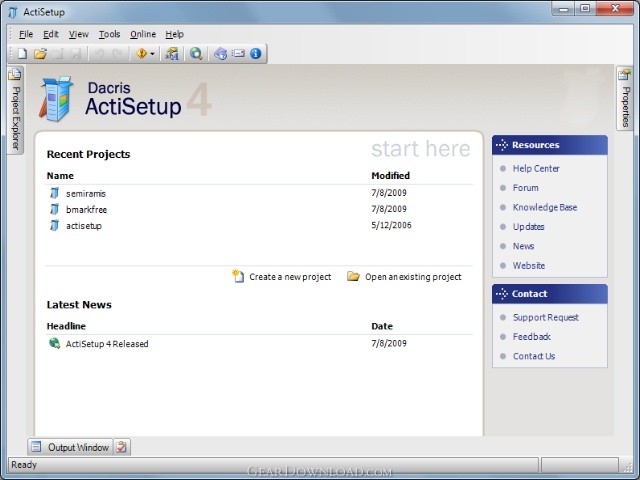Open the View menu

(78, 34)
